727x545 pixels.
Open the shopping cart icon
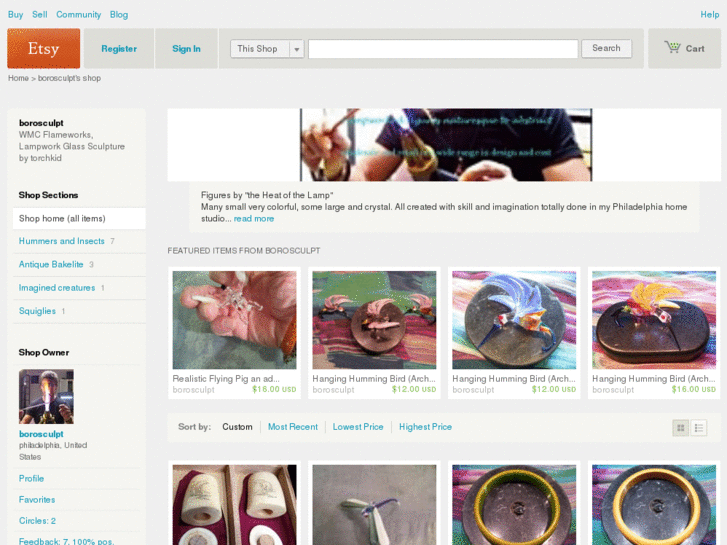(672, 47)
